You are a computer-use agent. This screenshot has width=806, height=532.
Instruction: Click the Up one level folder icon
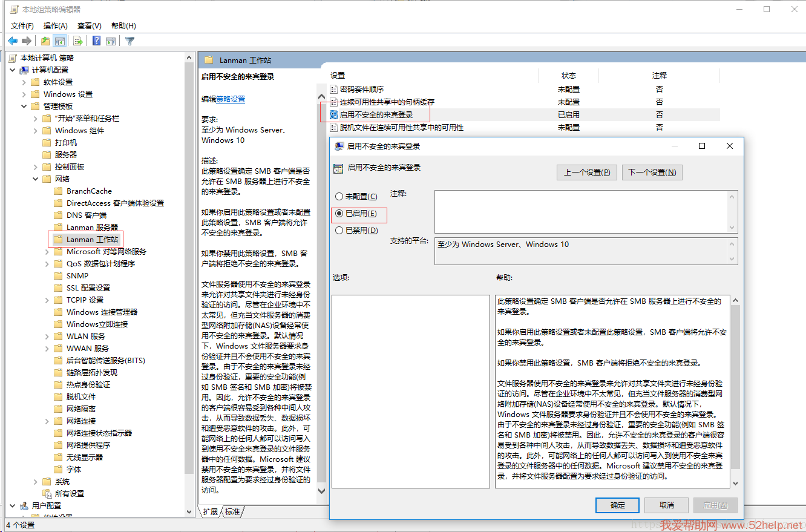point(45,41)
